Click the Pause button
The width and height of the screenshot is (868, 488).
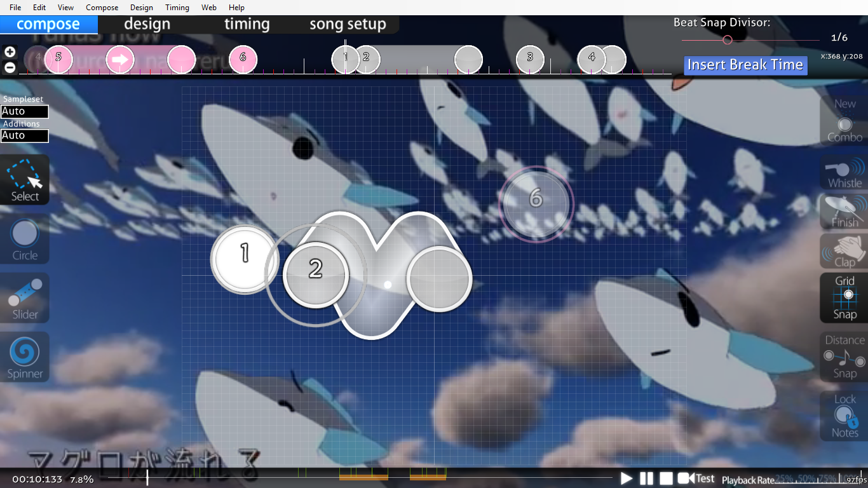coord(646,478)
